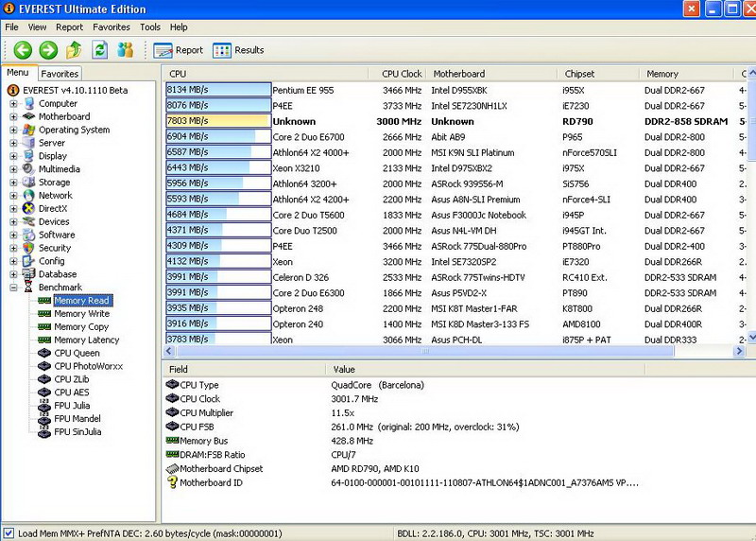
Task: Click the CPU Queen chip icon
Action: (x=44, y=353)
